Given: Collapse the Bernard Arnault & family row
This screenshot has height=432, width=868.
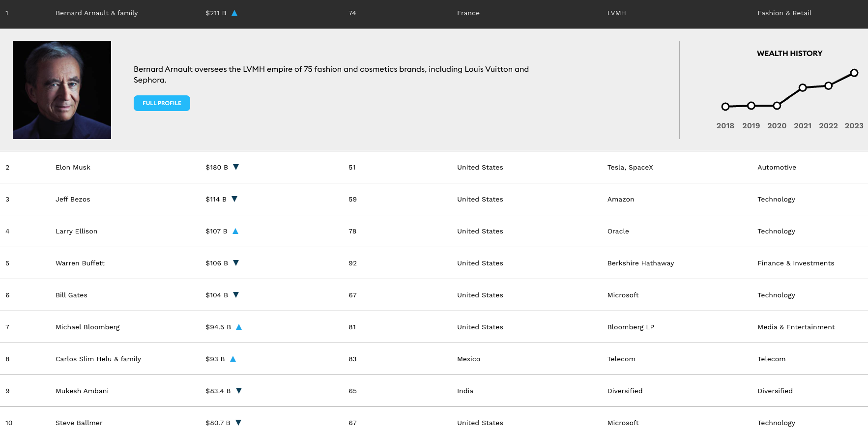Looking at the screenshot, I should (434, 14).
